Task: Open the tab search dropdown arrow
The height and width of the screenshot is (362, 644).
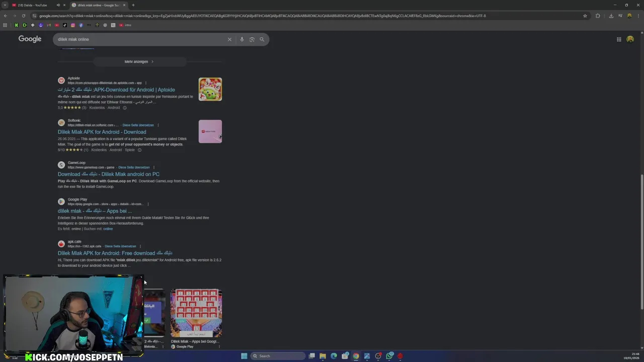Action: (x=5, y=5)
